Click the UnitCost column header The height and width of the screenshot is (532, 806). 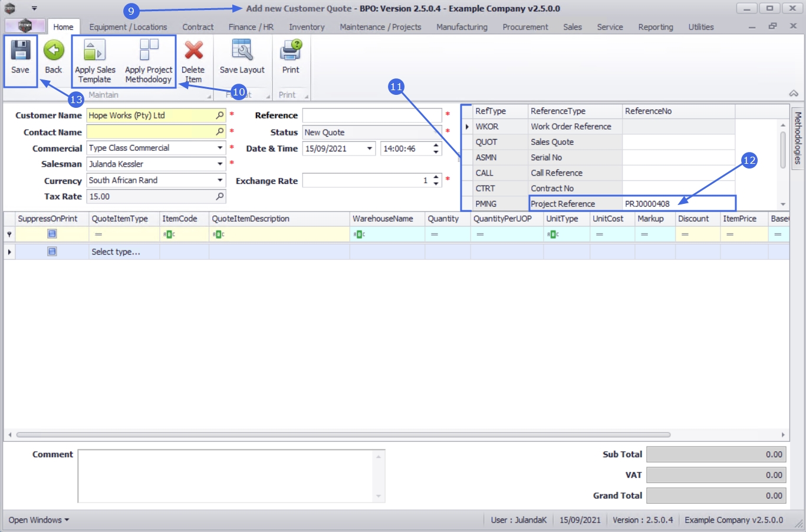[612, 219]
